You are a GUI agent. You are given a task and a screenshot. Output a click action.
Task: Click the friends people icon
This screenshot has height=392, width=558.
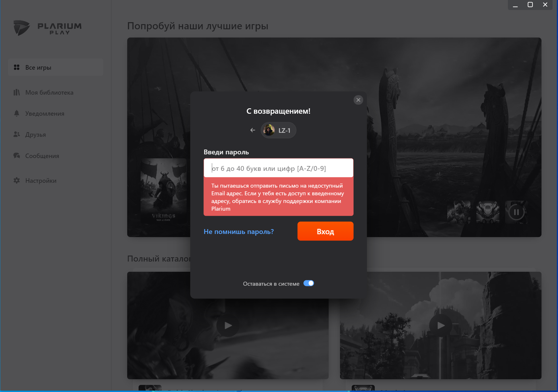(x=17, y=134)
